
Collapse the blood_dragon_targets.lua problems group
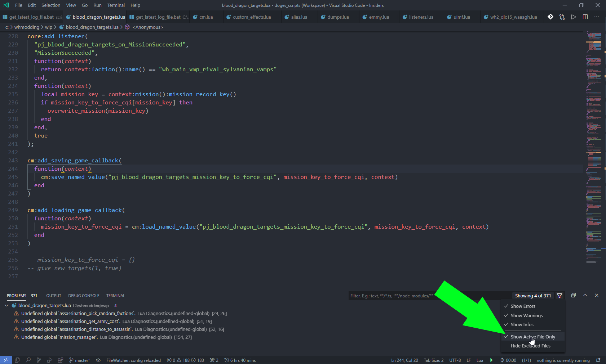[x=6, y=305]
